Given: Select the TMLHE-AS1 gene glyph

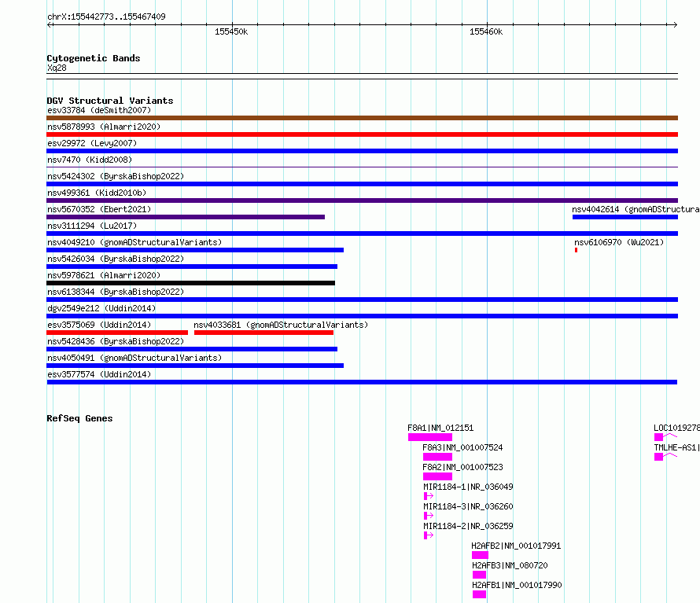Looking at the screenshot, I should coord(665,457).
